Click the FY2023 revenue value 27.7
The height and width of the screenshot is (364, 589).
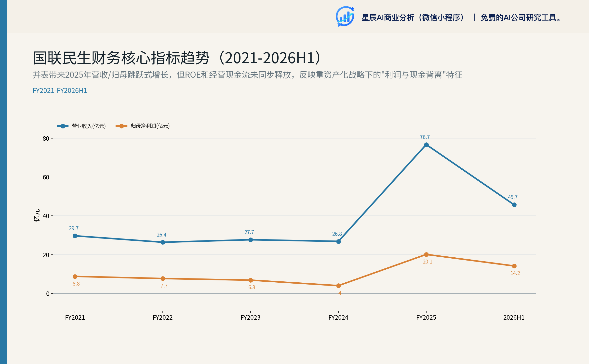249,232
